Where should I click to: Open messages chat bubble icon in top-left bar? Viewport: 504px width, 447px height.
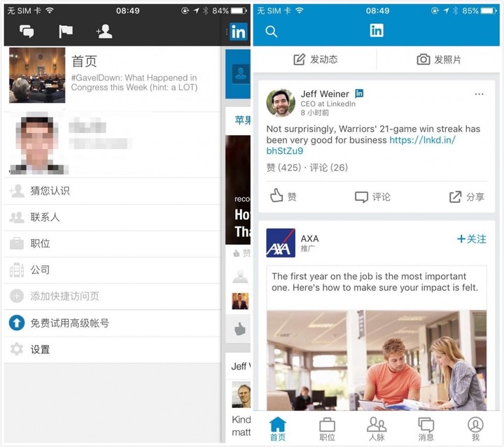[27, 31]
